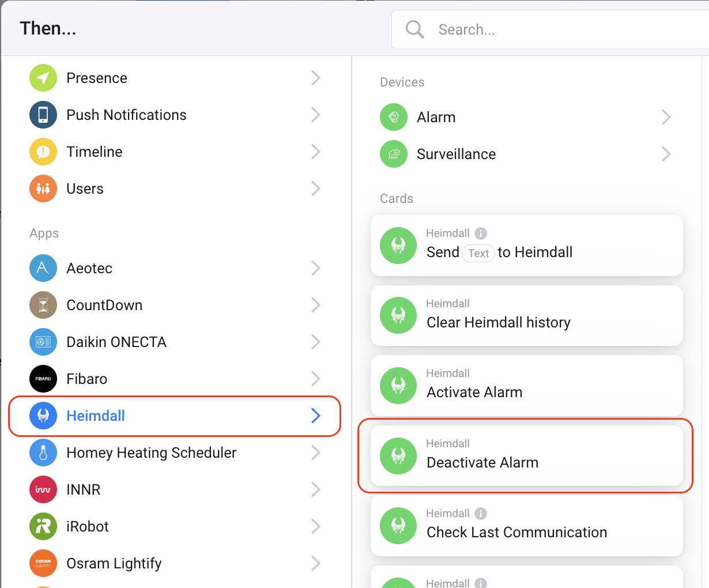This screenshot has height=588, width=709.
Task: Open the Daikin ONECTA chevron
Action: coord(315,342)
